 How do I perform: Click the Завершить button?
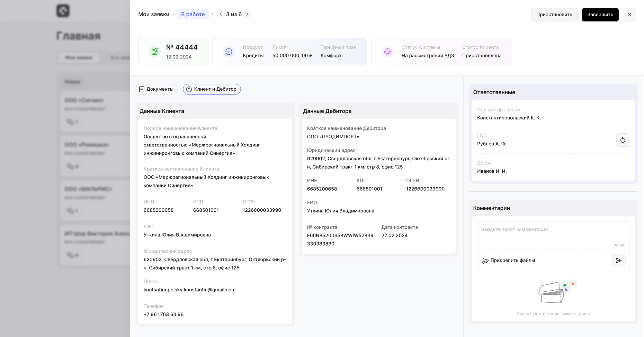600,15
